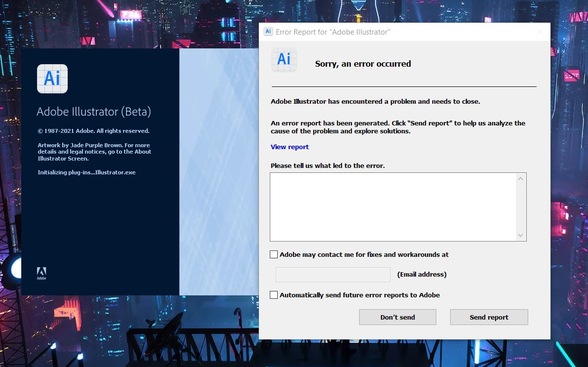Click 'Sorry, an error occurred' heading
The width and height of the screenshot is (588, 367).
[363, 64]
